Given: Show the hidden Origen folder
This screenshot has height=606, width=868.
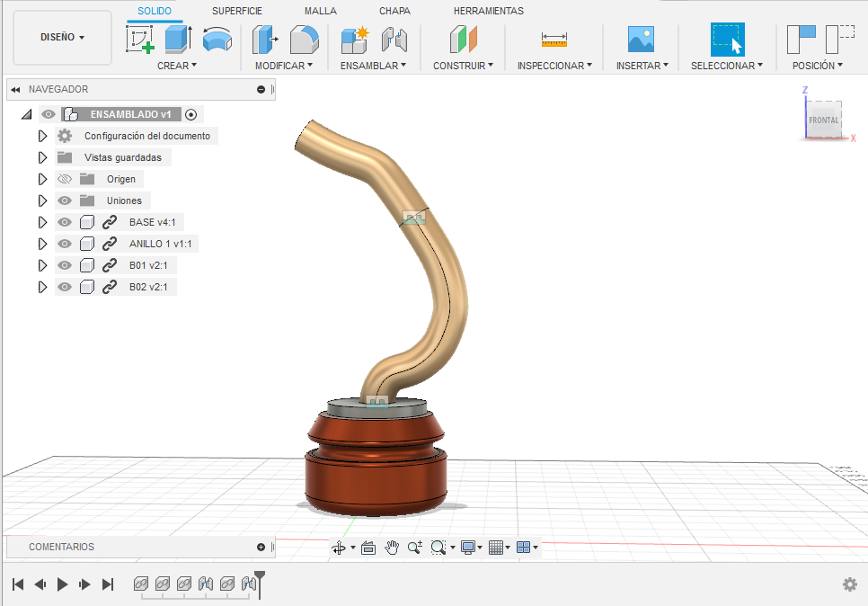Looking at the screenshot, I should [65, 179].
